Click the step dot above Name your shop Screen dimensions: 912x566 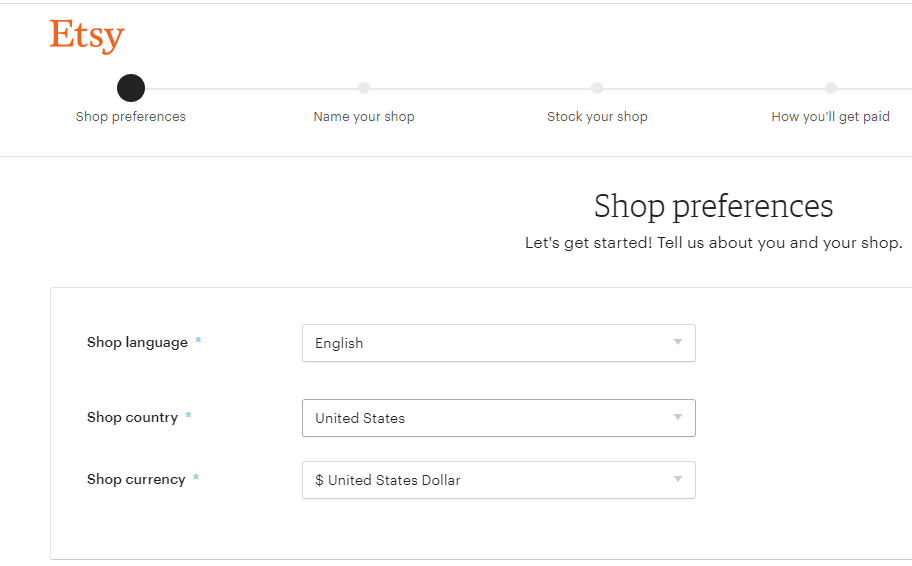[364, 88]
